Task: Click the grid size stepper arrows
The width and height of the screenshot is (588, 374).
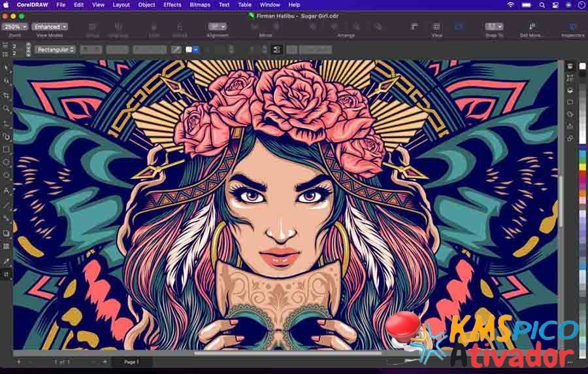Action: click(x=28, y=50)
